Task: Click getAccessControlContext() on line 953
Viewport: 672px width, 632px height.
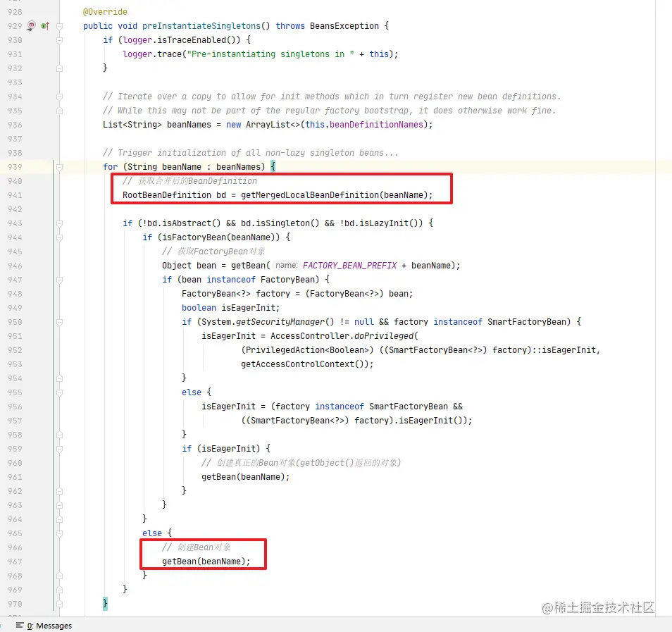Action: click(304, 364)
